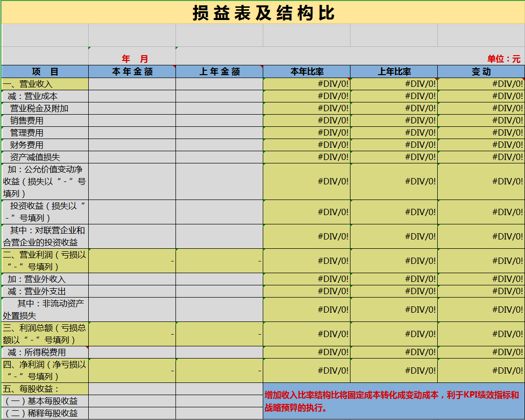The image size is (525, 420).
Task: Click the 减：营业成本 row label
Action: click(x=45, y=97)
